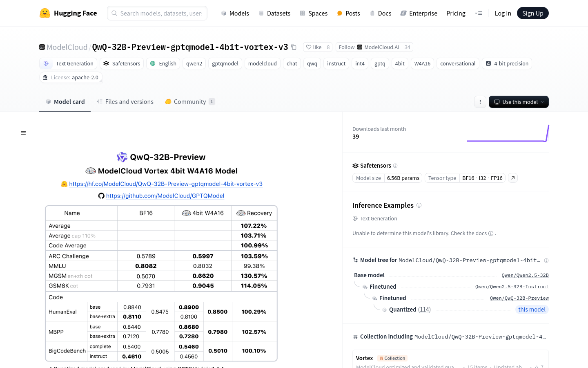This screenshot has height=368, width=588.
Task: Like this model with the heart button
Action: point(314,47)
